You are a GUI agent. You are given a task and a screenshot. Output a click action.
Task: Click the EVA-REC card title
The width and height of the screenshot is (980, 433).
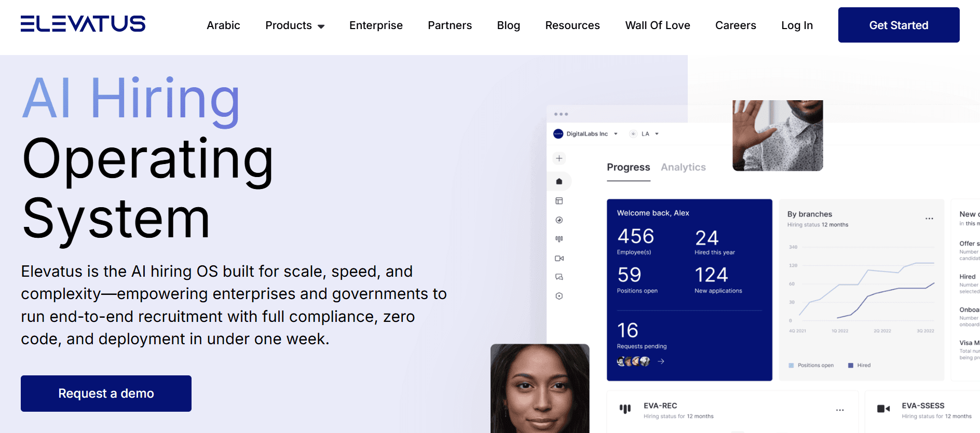point(660,405)
